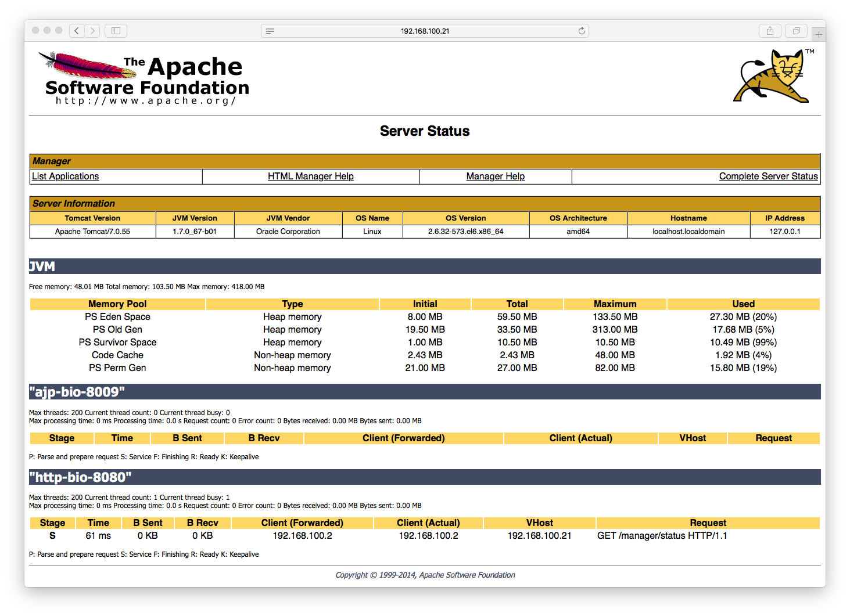Reload the page with the refresh icon
The image size is (850, 616).
(x=582, y=31)
